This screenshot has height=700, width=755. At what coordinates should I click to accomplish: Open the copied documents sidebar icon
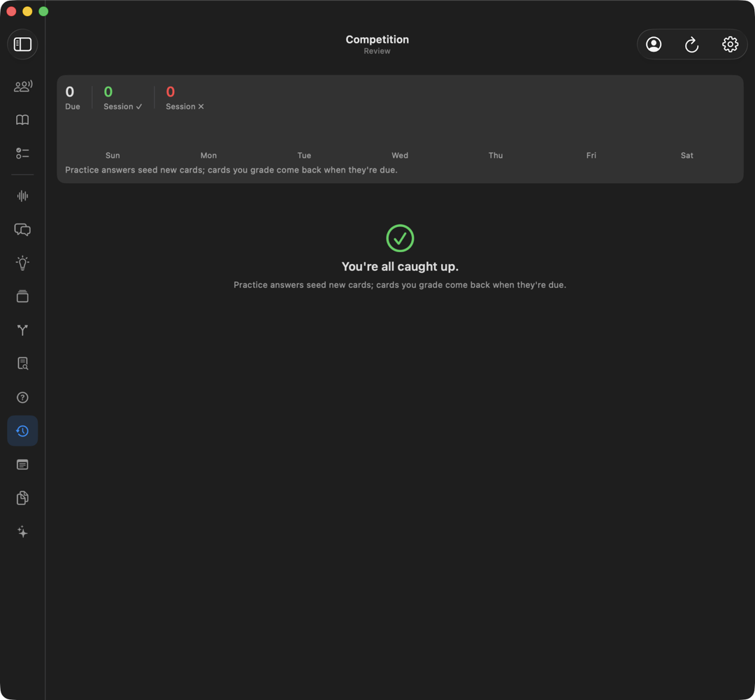pos(22,498)
